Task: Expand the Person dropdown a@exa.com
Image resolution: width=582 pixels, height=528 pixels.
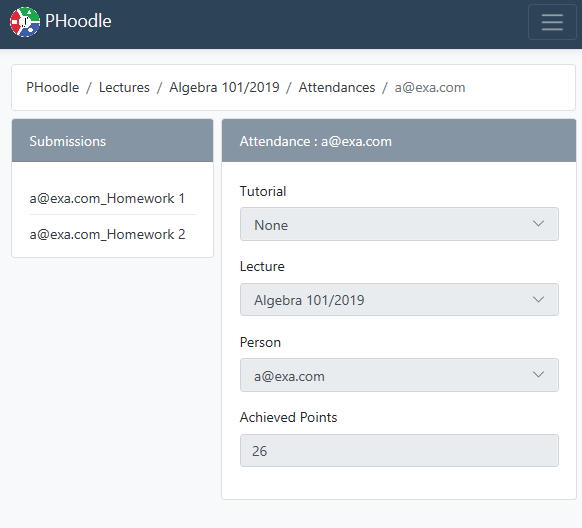Action: [x=399, y=375]
